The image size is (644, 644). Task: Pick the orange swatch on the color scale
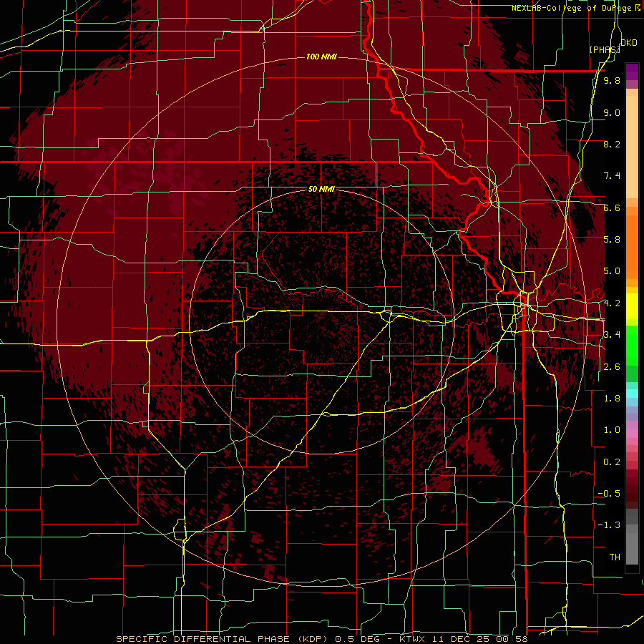tap(632, 246)
